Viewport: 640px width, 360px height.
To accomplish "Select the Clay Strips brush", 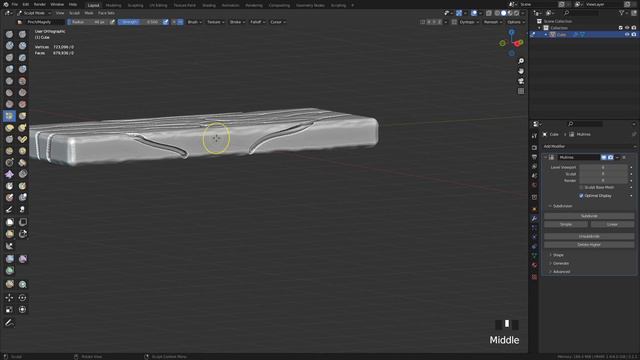I will pyautogui.click(x=22, y=46).
